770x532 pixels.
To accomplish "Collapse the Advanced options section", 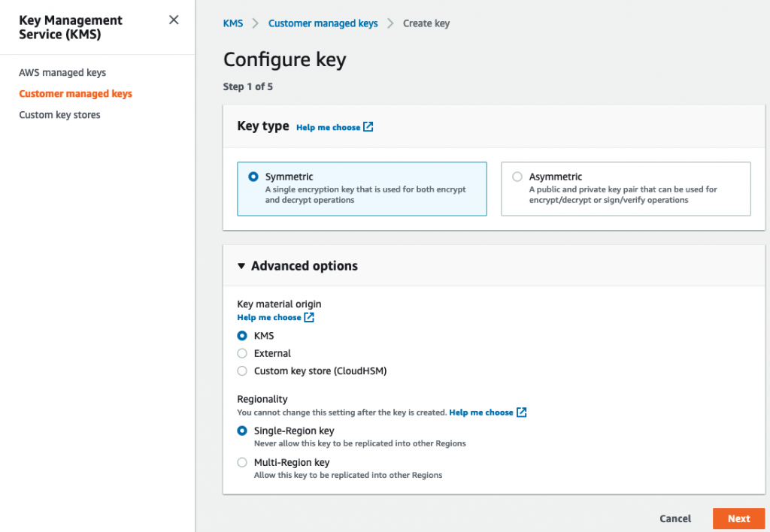I will point(241,266).
